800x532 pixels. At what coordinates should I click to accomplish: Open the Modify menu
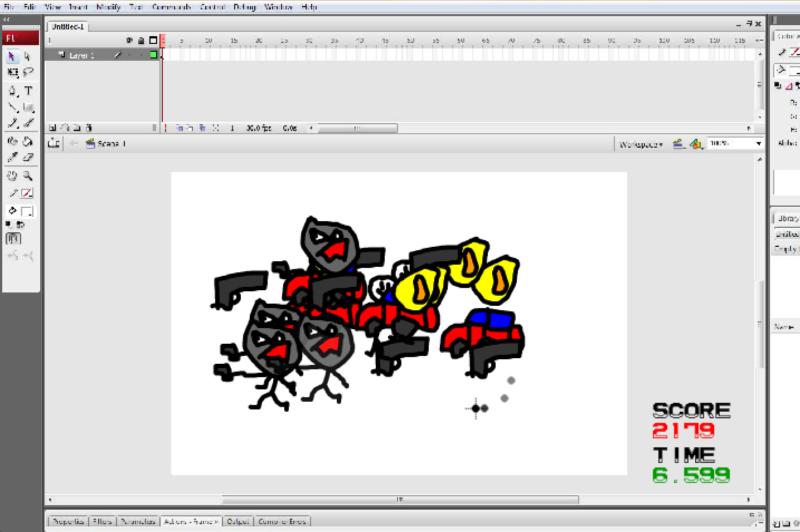click(x=109, y=7)
